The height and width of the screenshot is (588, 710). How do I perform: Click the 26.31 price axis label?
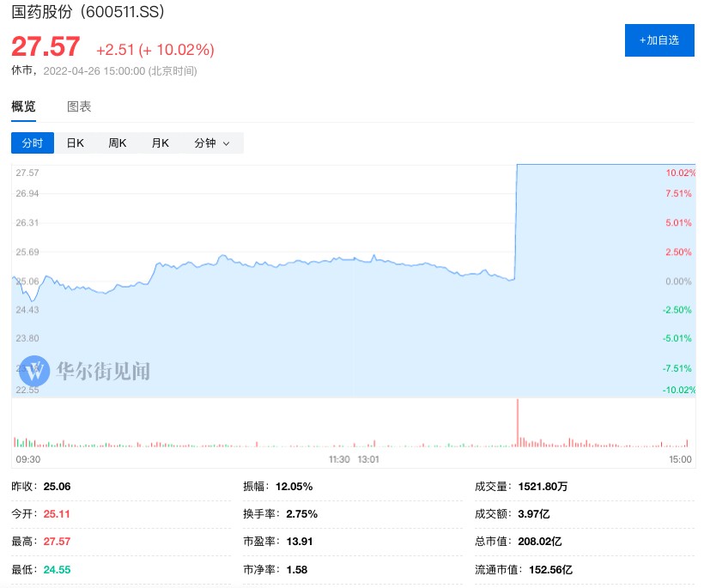pos(27,222)
